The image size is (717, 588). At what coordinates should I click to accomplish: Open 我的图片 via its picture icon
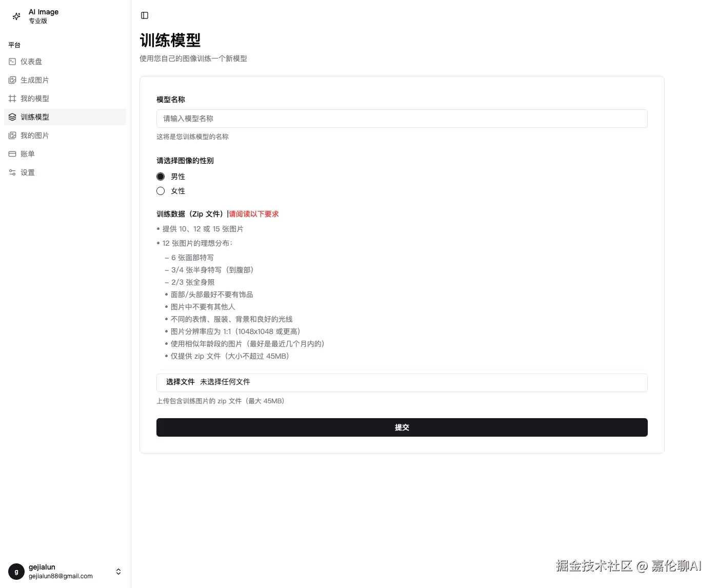12,135
